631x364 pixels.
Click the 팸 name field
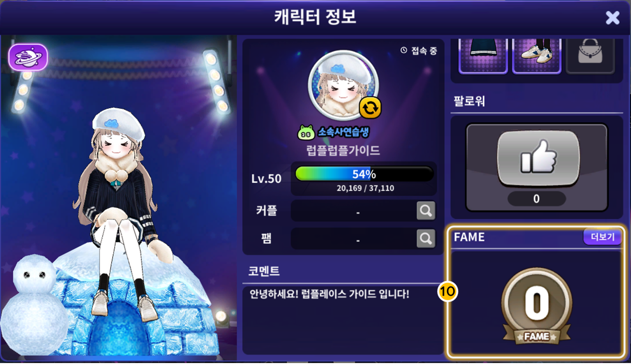point(354,239)
